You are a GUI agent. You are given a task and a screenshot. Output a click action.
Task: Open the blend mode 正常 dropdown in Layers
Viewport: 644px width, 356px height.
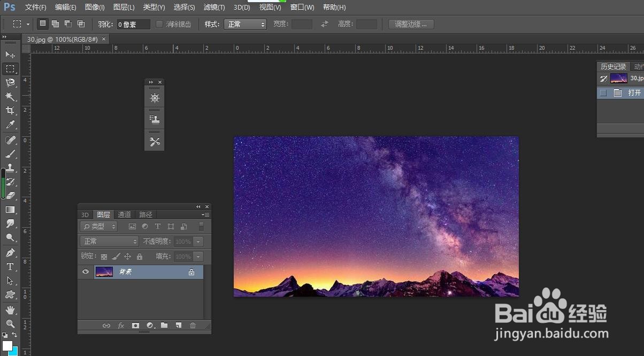coord(109,242)
